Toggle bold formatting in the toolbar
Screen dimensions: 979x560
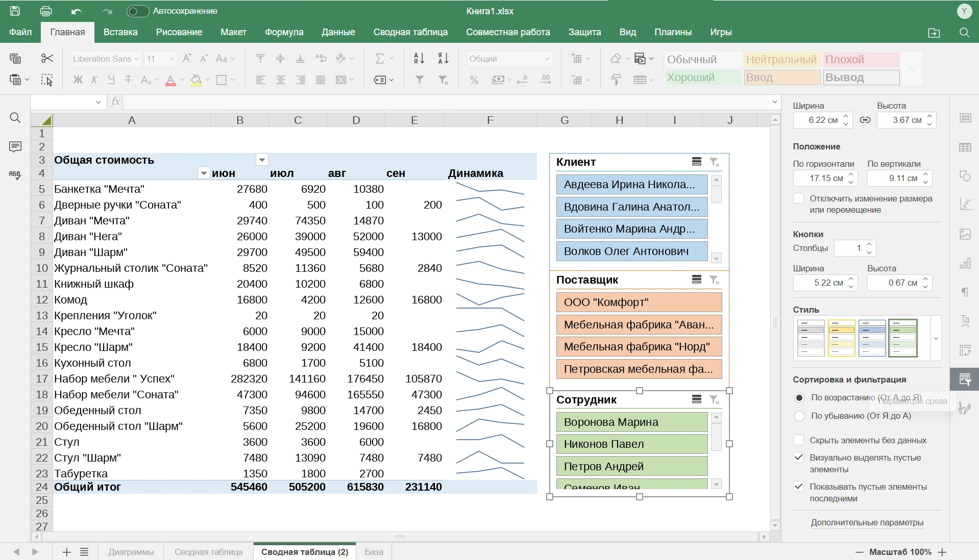[78, 80]
